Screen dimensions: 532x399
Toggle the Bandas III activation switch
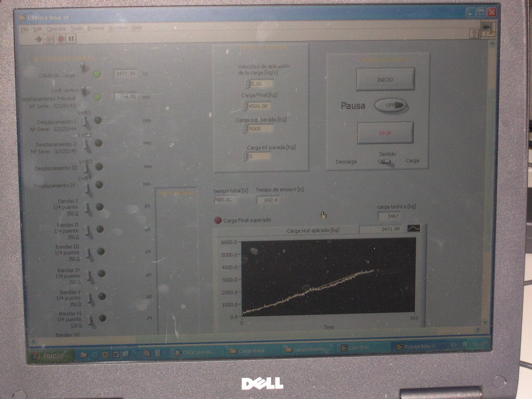click(89, 254)
